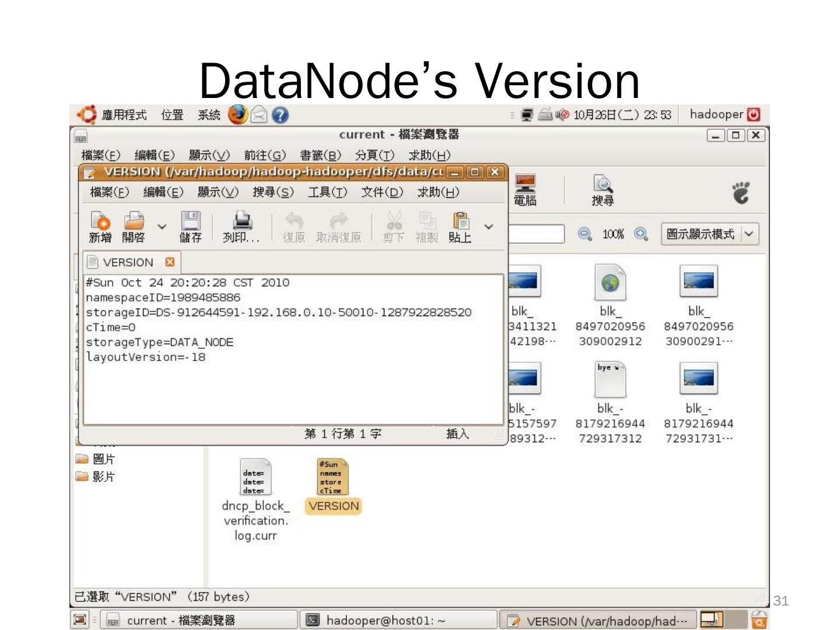Screen dimensions: 840x630
Task: Switch to the hadooper@host01 terminal task
Action: tap(399, 620)
